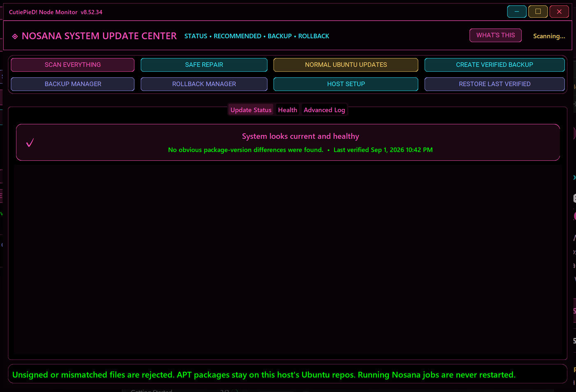Screen dimensions: 576x392
Task: Click the 'Unsigned or mismatched files are rejected' notice
Action: pyautogui.click(x=264, y=375)
